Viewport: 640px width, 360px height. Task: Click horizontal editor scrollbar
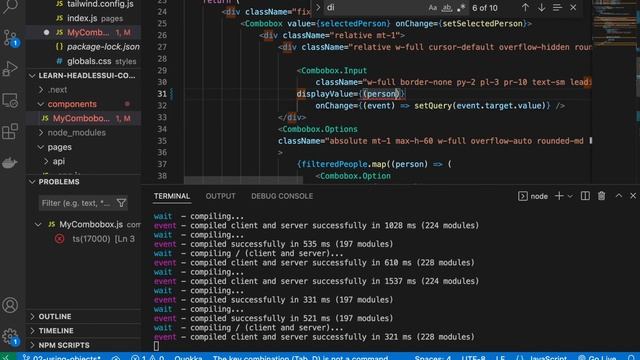click(x=243, y=180)
